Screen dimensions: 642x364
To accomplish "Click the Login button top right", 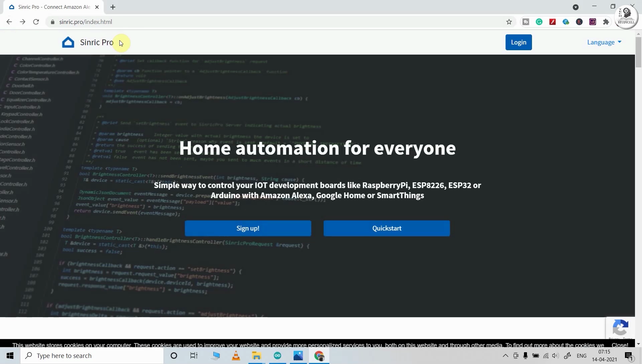I will 519,42.
